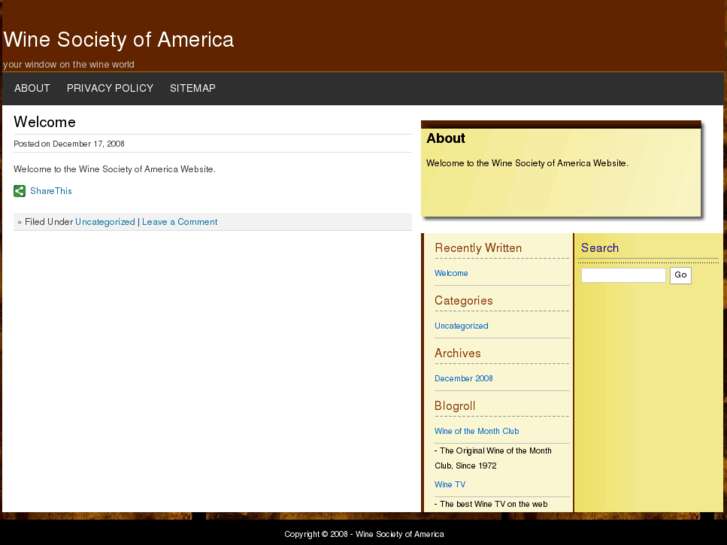Open the About menu item
This screenshot has height=545, width=727.
(x=32, y=88)
